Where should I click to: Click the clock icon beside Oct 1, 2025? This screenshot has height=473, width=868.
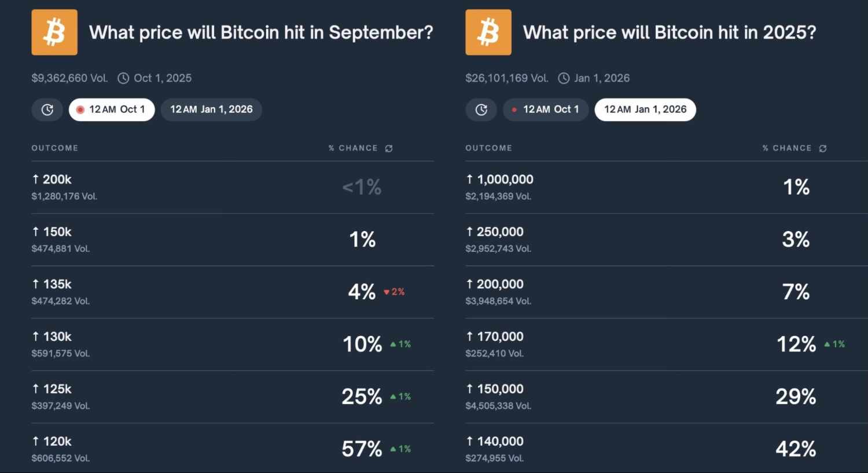pos(123,78)
